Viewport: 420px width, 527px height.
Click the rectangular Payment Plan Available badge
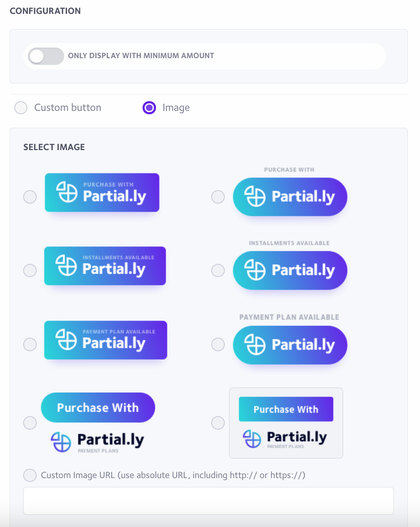tap(105, 340)
